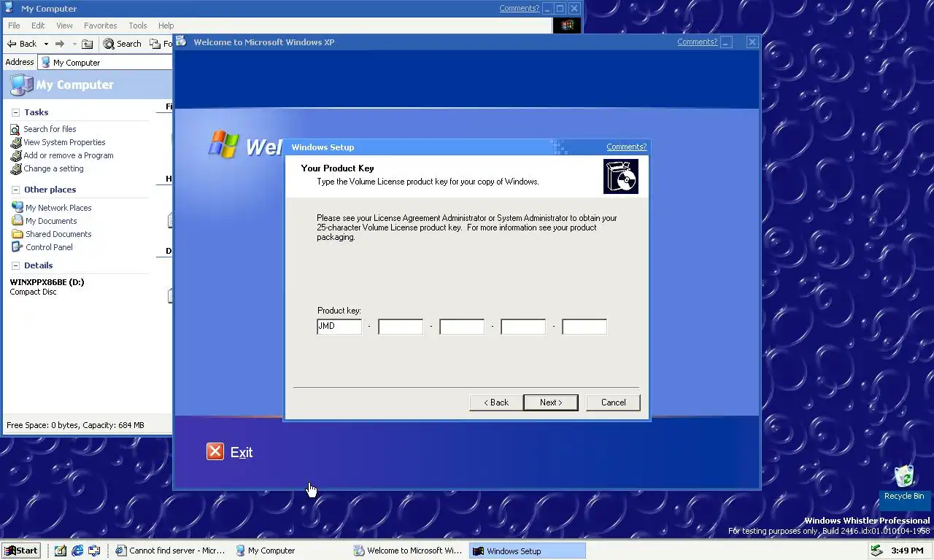Click the Up folder icon in toolbar
Screen dimensions: 934x560
click(87, 44)
